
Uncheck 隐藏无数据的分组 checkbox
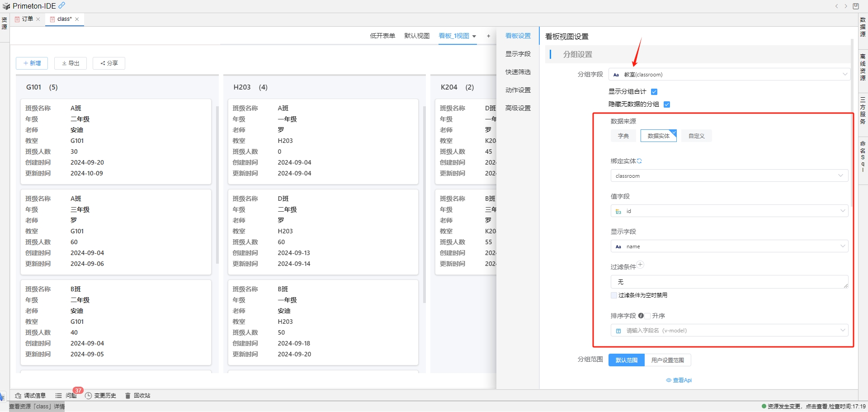tap(667, 104)
